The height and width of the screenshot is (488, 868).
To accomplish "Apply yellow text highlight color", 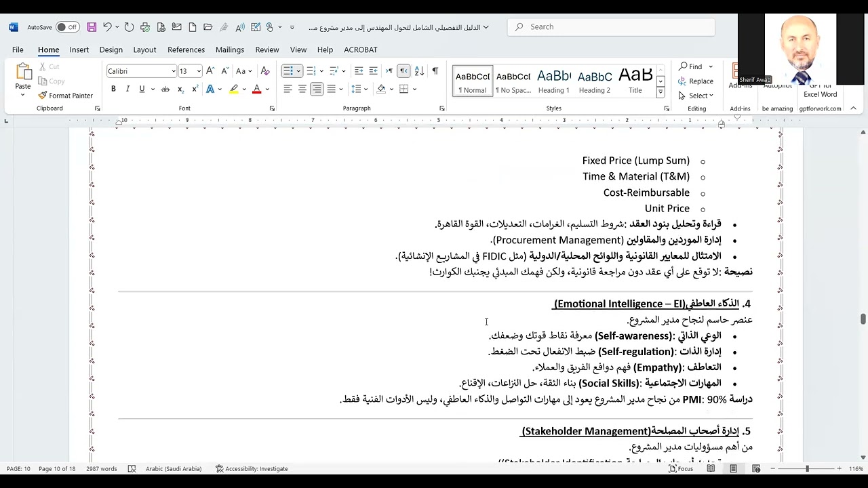I will [234, 89].
